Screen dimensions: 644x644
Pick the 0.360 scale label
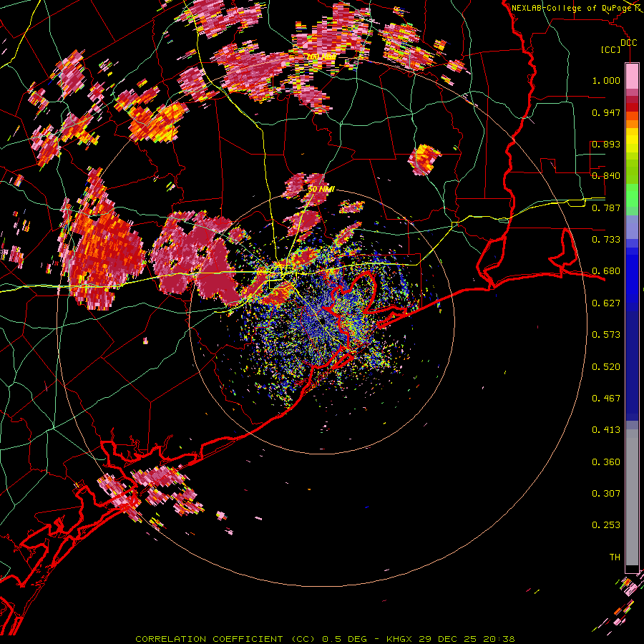606,462
